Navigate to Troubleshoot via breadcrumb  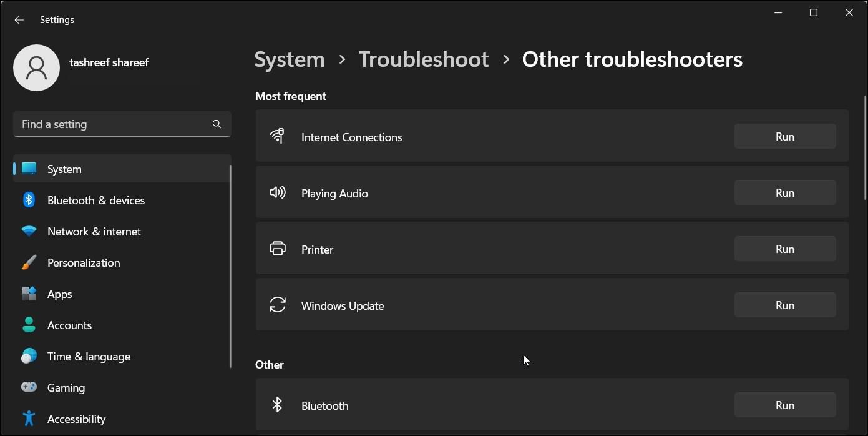click(423, 59)
